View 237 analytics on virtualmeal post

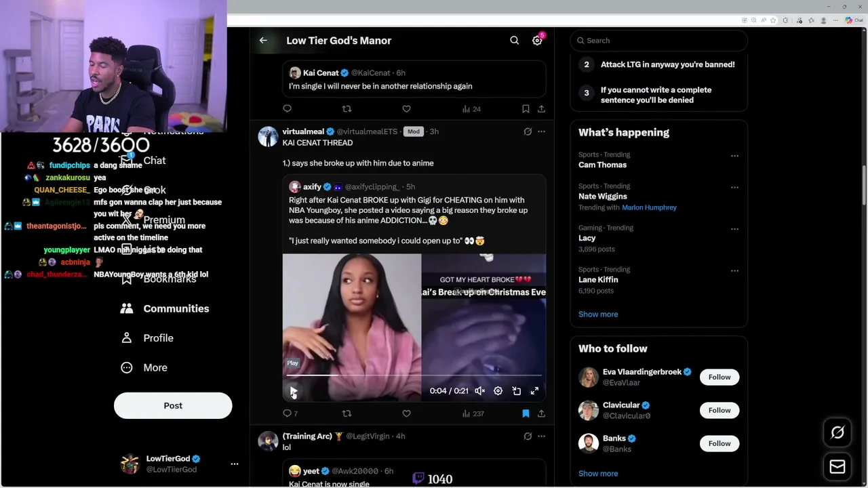pos(473,413)
